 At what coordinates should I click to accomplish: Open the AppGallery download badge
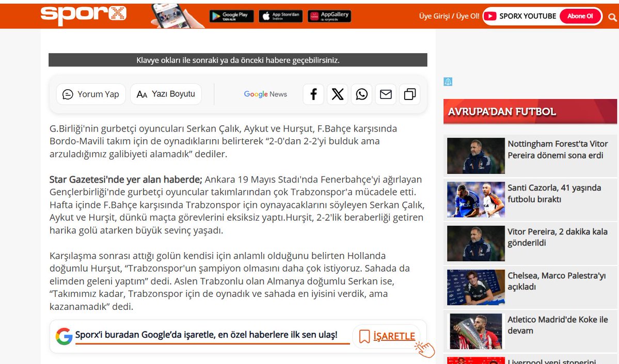pyautogui.click(x=329, y=16)
